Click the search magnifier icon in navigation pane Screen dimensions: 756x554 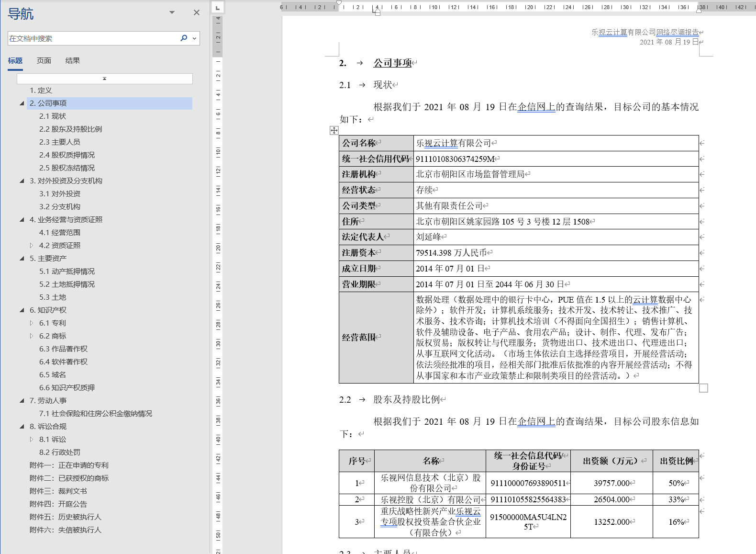184,38
